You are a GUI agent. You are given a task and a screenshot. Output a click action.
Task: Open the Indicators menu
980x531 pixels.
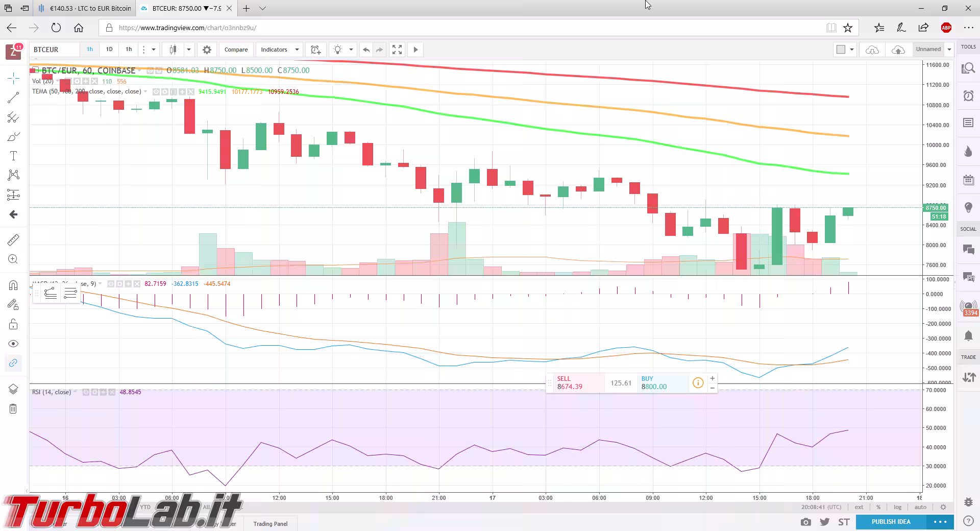(x=274, y=50)
